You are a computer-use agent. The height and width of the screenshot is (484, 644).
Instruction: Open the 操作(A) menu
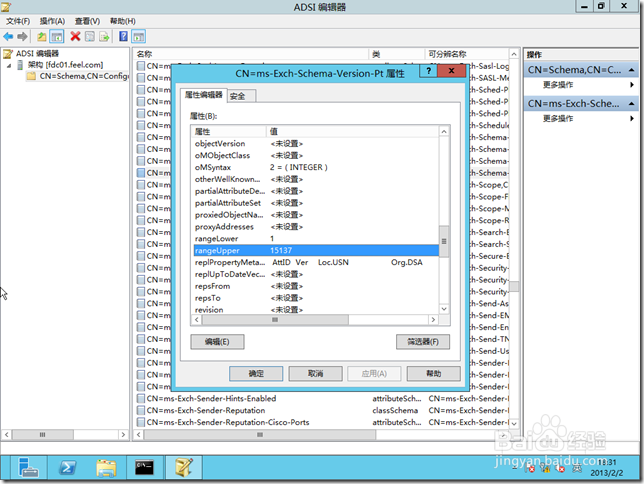[52, 21]
